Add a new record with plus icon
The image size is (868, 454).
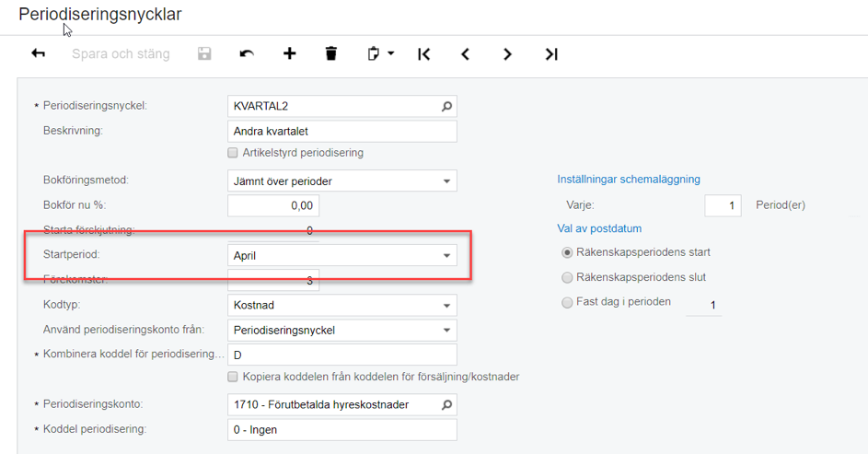289,54
